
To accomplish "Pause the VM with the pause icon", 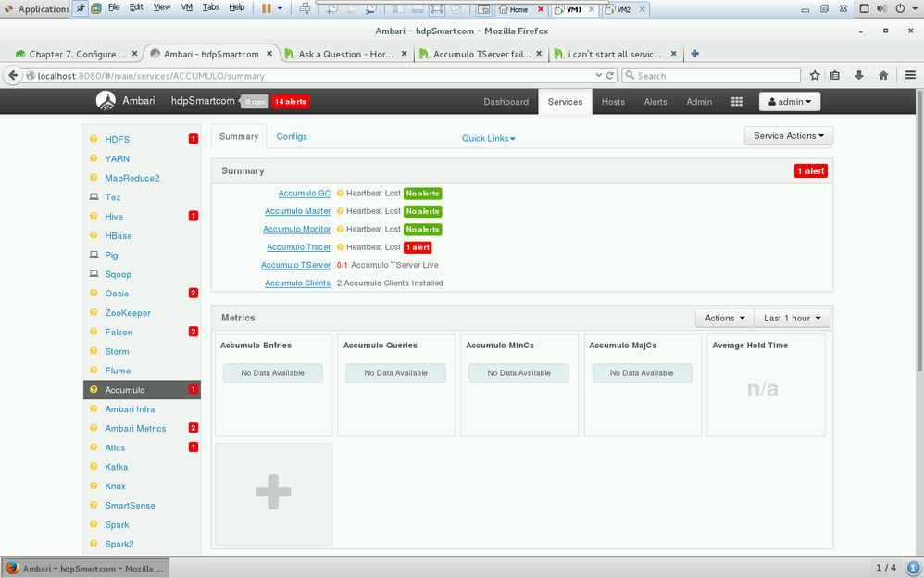I will point(267,8).
